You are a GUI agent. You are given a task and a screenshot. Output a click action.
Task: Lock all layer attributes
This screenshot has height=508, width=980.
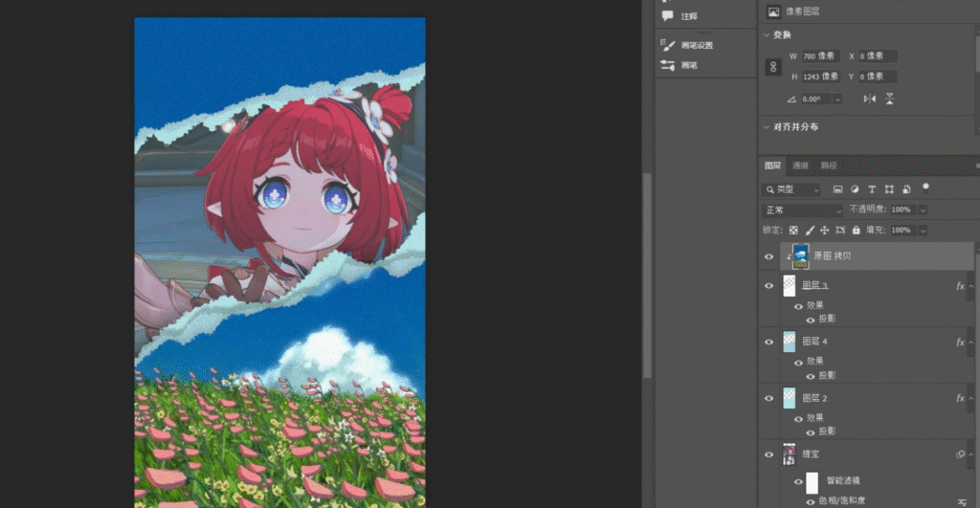[x=856, y=230]
